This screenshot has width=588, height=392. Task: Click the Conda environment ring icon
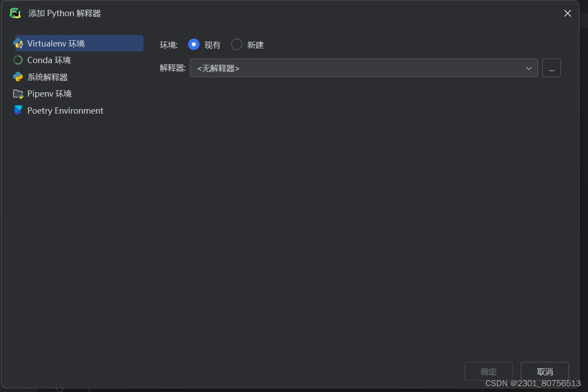(18, 60)
